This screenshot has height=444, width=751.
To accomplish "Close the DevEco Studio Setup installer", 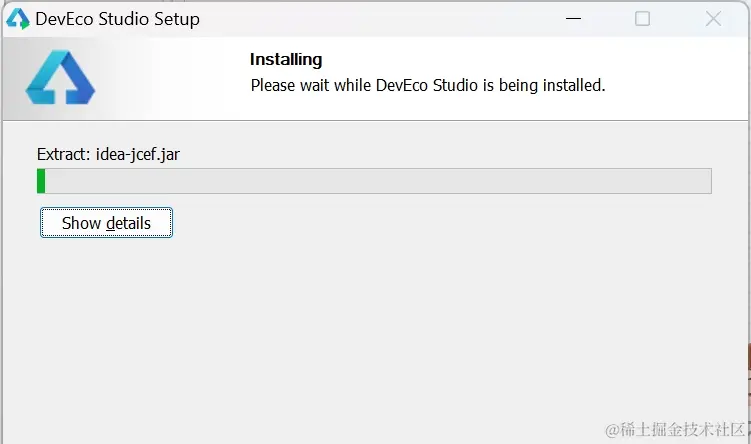I will click(713, 18).
